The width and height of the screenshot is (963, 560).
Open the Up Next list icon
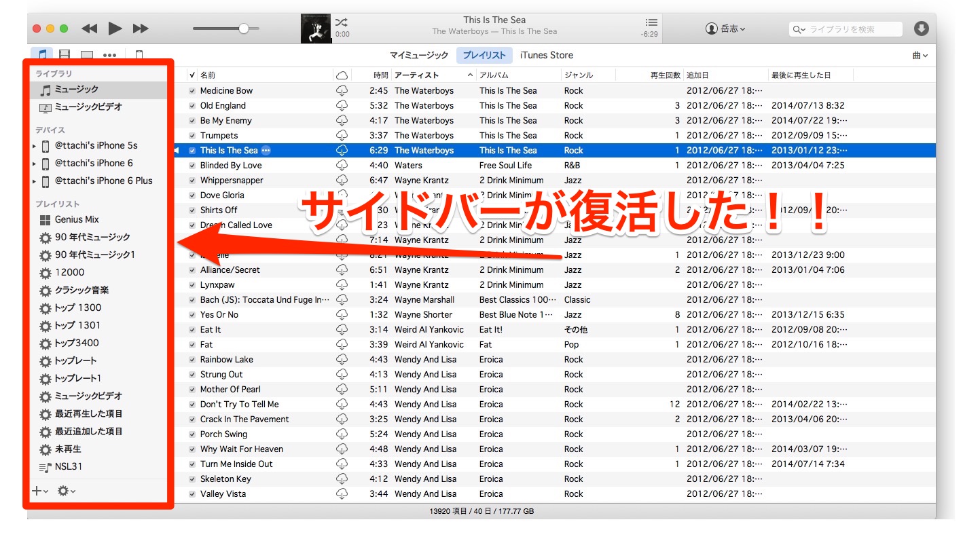(x=651, y=23)
